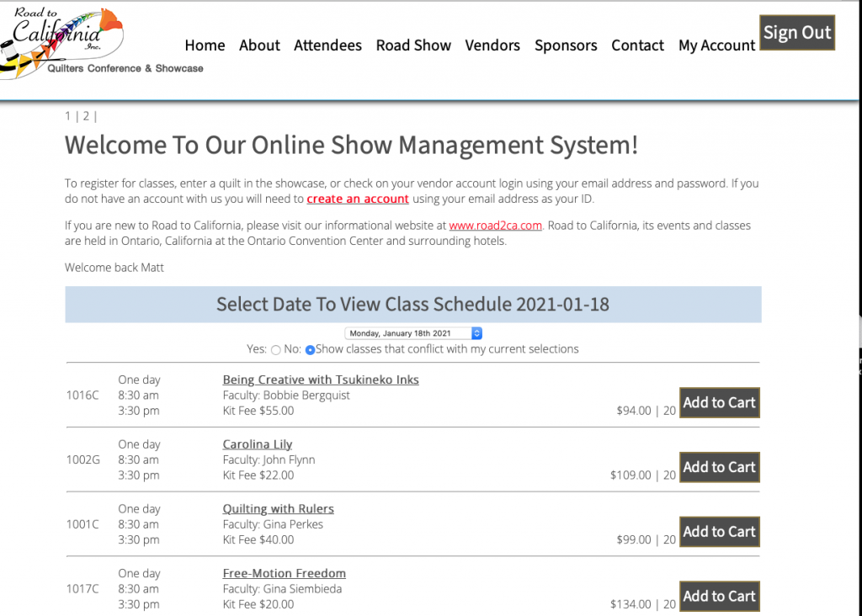Click the $94.00 price
The width and height of the screenshot is (862, 616).
point(633,411)
